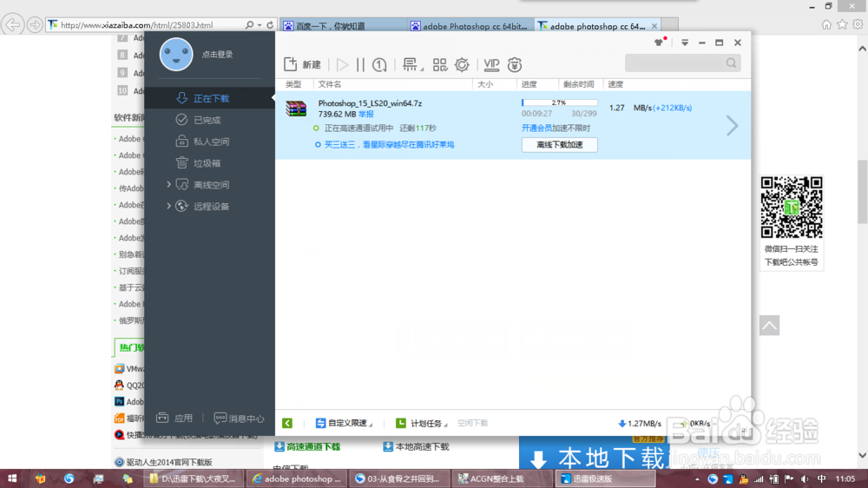Select 已完成 in the sidebar
The width and height of the screenshot is (868, 488).
pos(209,120)
